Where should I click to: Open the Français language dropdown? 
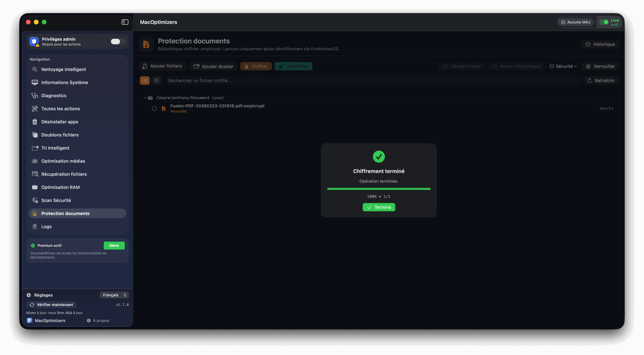(114, 295)
